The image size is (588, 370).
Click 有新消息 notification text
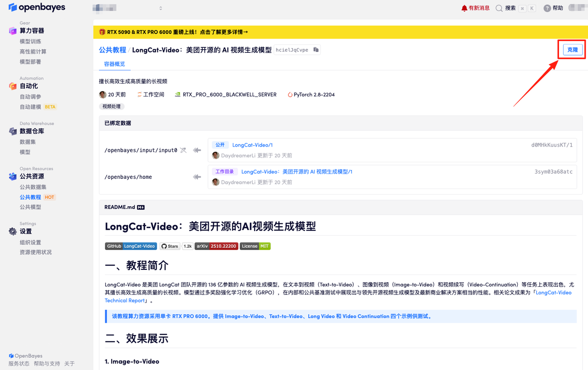point(479,8)
